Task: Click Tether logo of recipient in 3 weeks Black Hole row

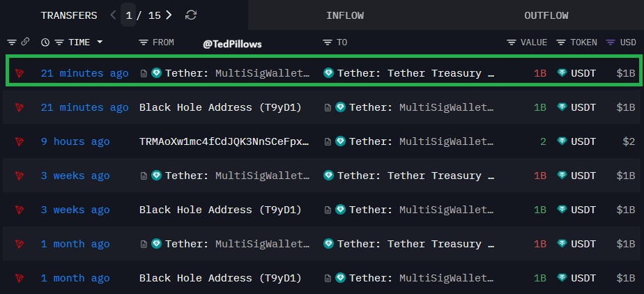Action: (341, 210)
